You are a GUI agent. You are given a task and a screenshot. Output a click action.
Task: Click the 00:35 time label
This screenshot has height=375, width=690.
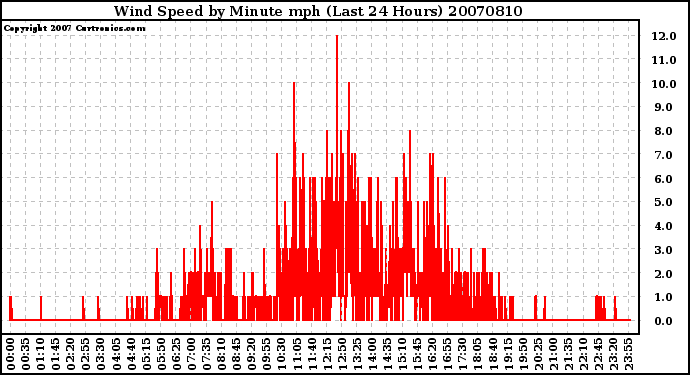pyautogui.click(x=26, y=354)
